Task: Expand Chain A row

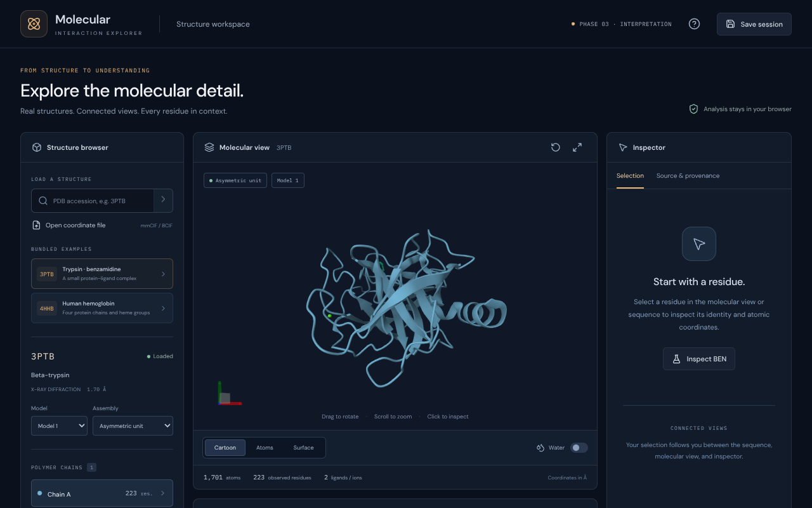Action: click(x=102, y=493)
